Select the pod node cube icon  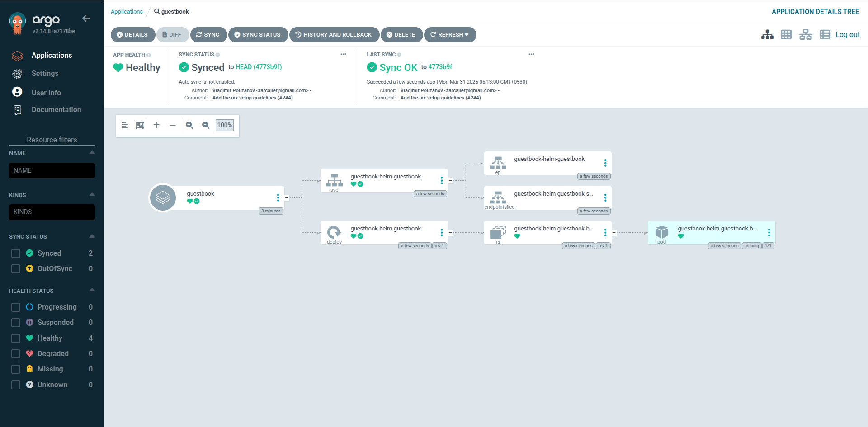pos(662,232)
